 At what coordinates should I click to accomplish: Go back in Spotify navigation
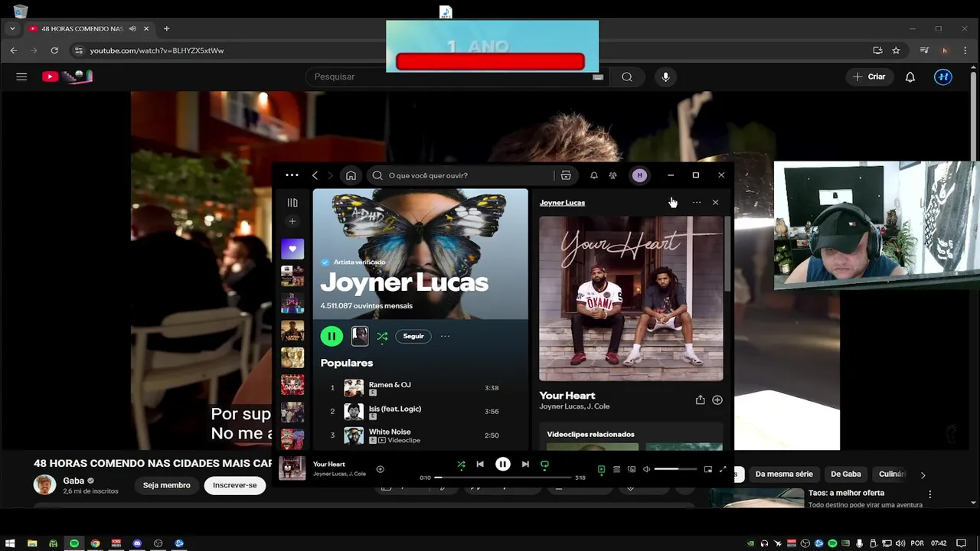[315, 175]
